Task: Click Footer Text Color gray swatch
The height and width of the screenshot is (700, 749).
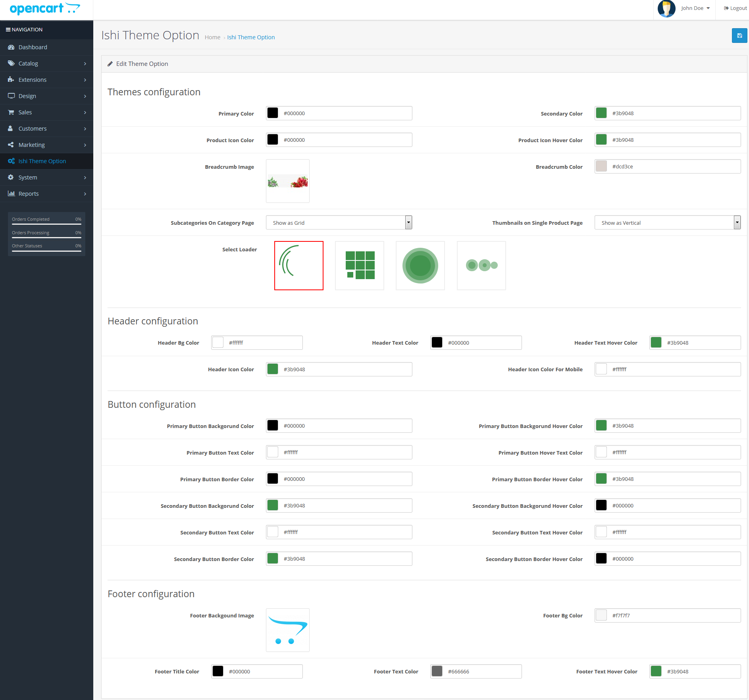Action: [437, 671]
